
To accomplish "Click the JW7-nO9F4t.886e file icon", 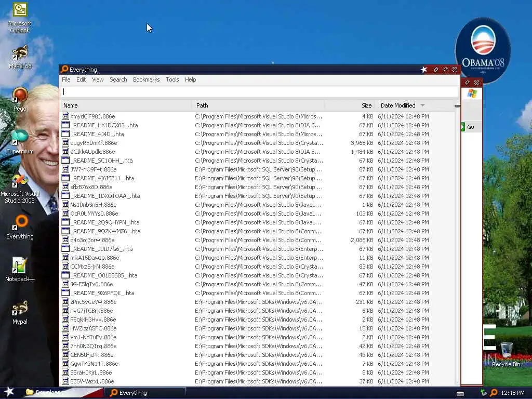I will [x=65, y=169].
